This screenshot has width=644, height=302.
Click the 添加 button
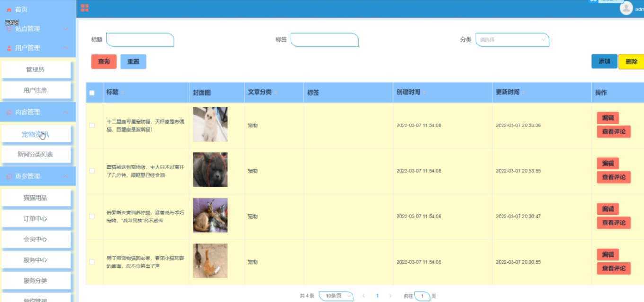(604, 62)
